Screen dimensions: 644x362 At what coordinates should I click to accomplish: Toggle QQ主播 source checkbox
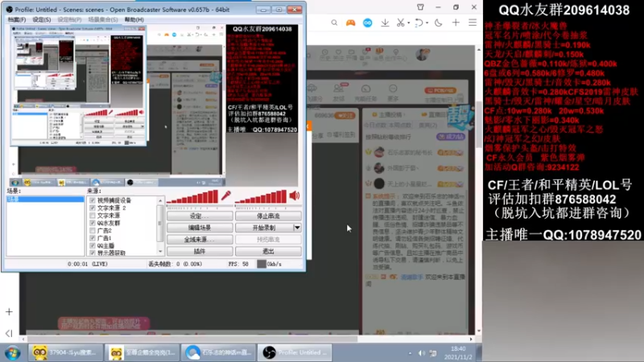(93, 245)
